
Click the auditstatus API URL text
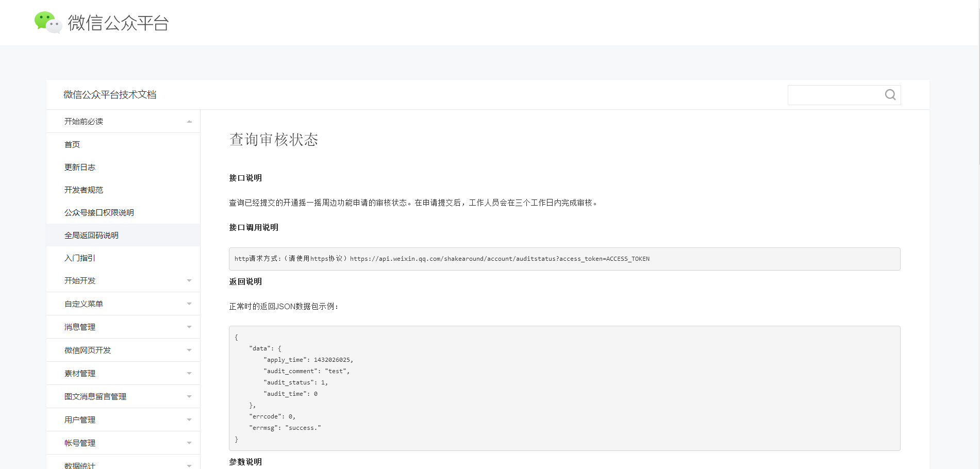point(500,259)
